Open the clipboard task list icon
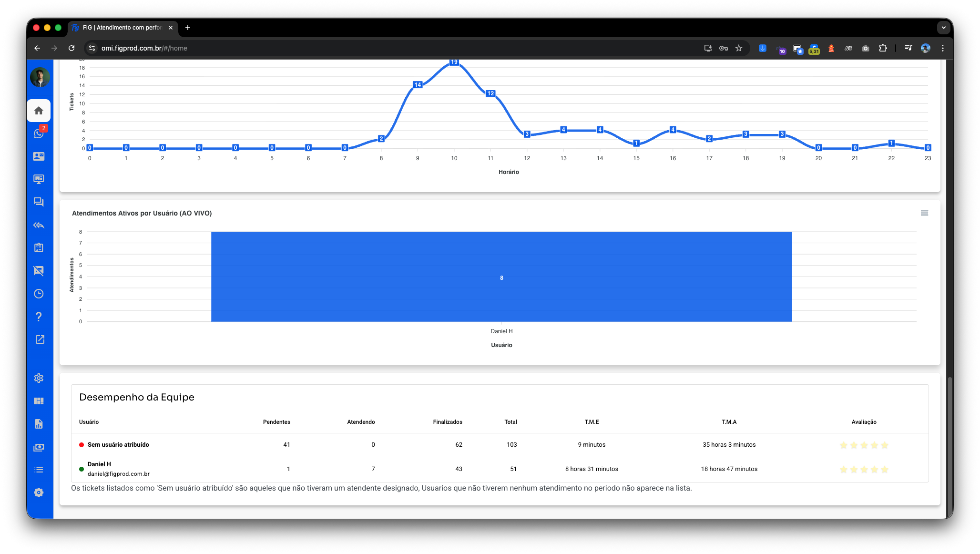 click(39, 248)
